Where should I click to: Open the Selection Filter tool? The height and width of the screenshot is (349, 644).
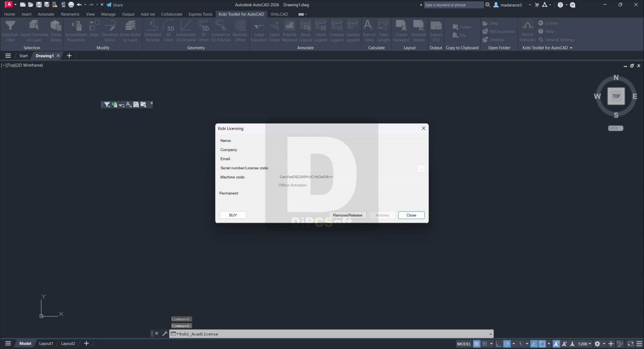10,31
